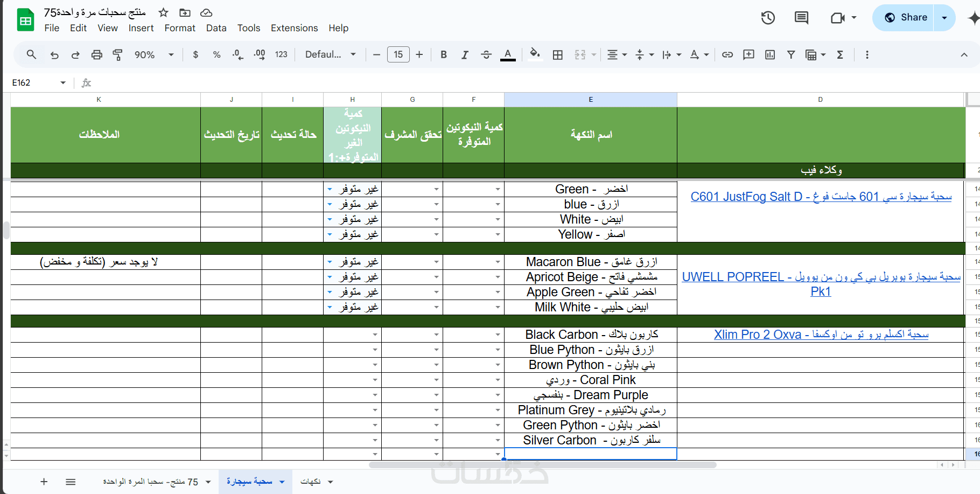Insert a comment on the cell
The width and height of the screenshot is (980, 494).
click(x=748, y=54)
